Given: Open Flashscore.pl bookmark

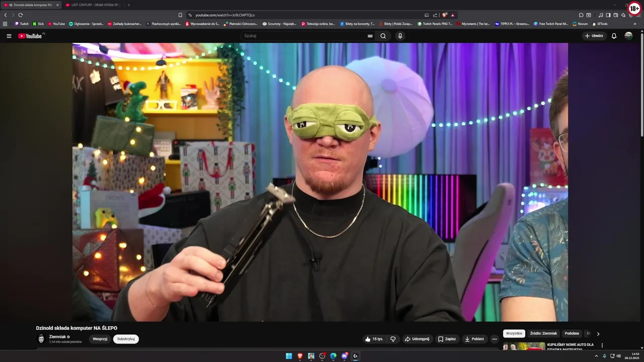Looking at the screenshot, I should (x=164, y=24).
